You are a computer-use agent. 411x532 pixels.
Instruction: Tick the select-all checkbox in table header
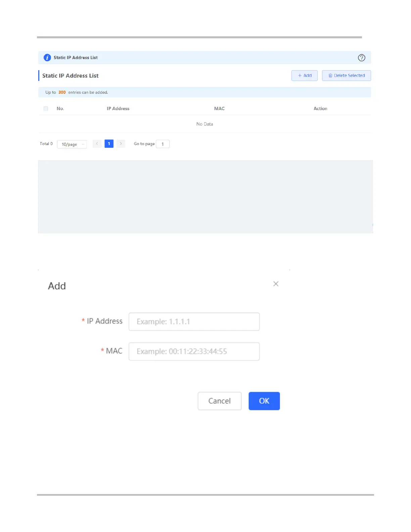click(46, 108)
